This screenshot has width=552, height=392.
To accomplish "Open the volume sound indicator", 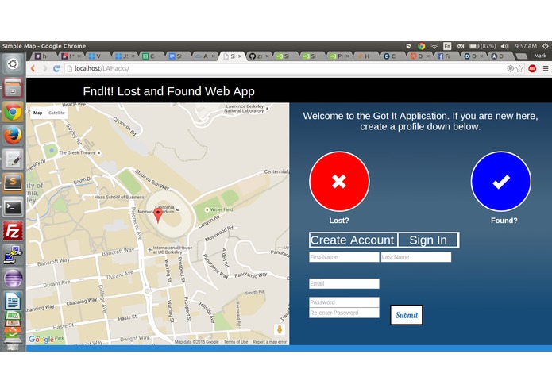I will [504, 46].
